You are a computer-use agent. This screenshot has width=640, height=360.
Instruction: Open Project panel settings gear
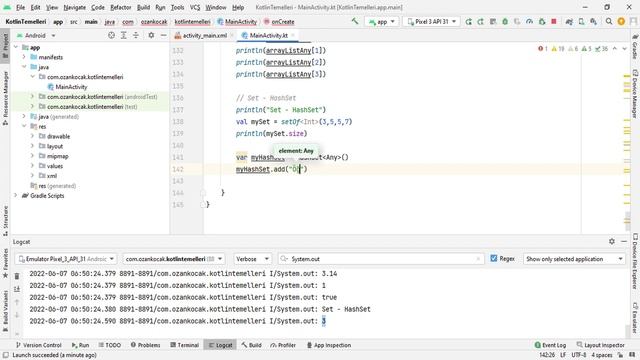click(151, 36)
